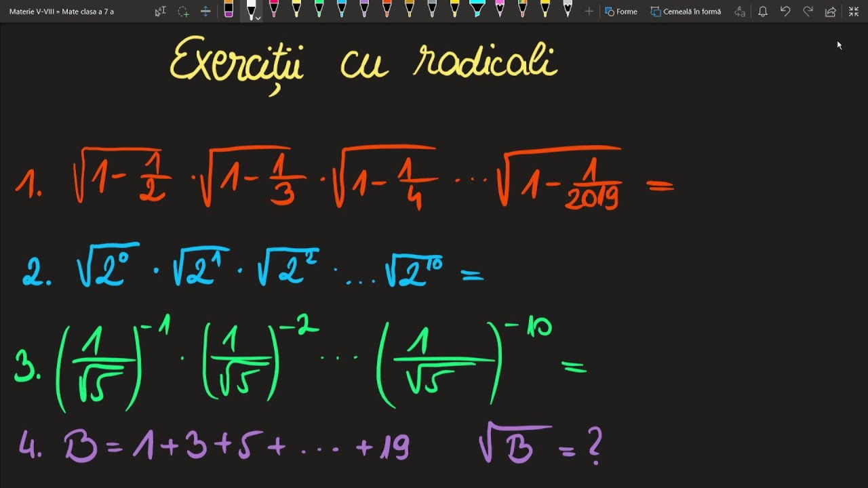Select the gold orange pen
Screen dimensions: 868x488
point(410,9)
